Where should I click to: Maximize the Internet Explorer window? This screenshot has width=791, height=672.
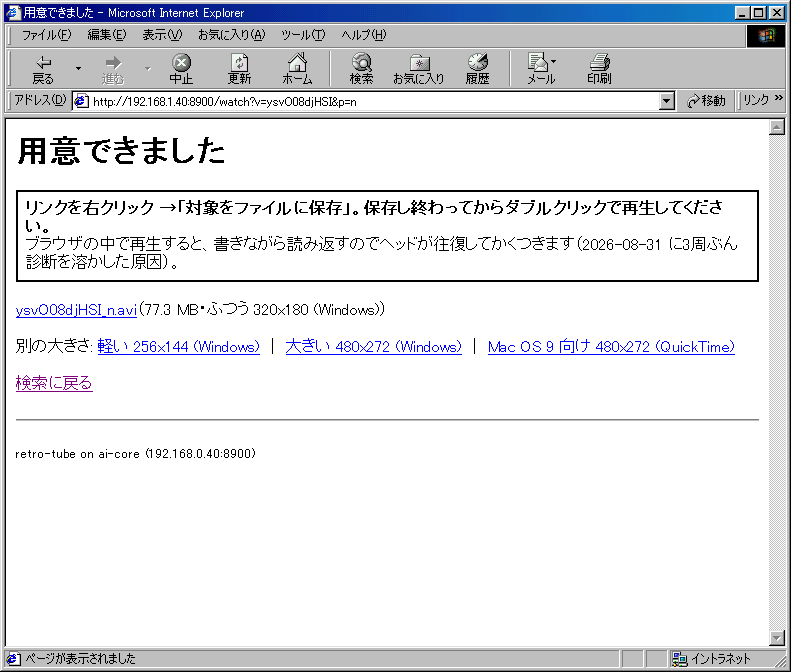pos(759,13)
